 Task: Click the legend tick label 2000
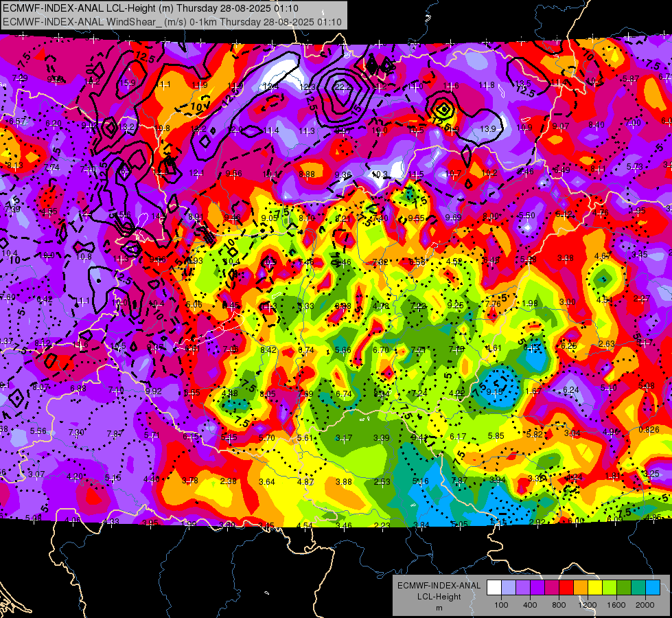coord(645,605)
